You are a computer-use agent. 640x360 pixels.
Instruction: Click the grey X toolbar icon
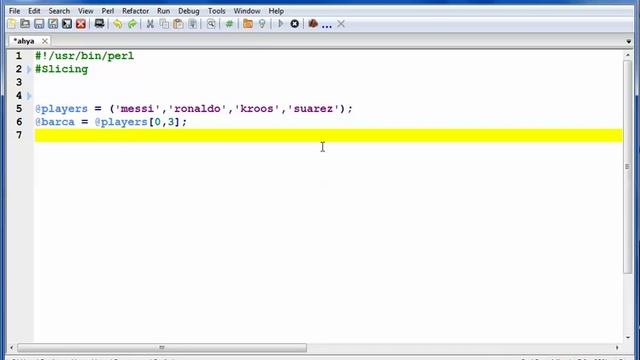click(x=341, y=24)
